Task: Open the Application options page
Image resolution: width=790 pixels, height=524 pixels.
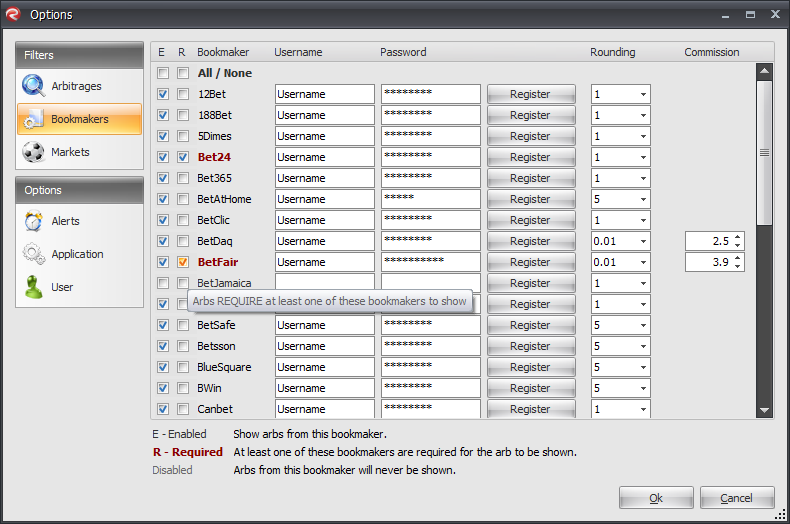Action: tap(80, 254)
